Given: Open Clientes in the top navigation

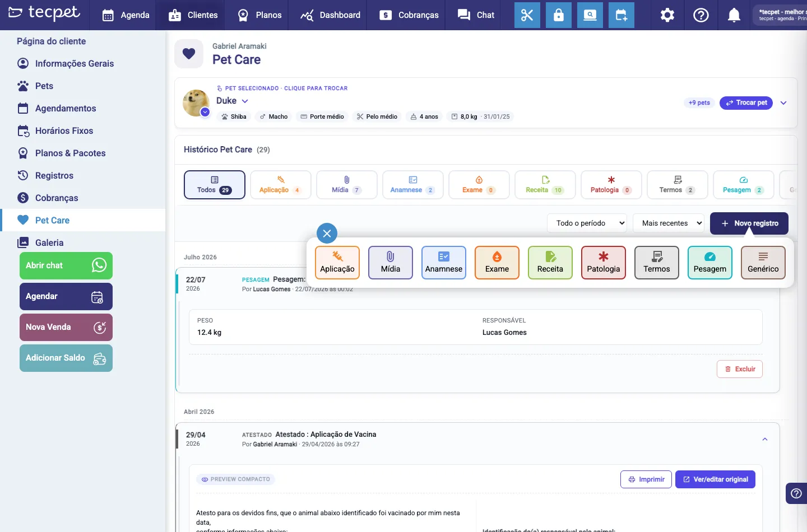Looking at the screenshot, I should coord(193,15).
